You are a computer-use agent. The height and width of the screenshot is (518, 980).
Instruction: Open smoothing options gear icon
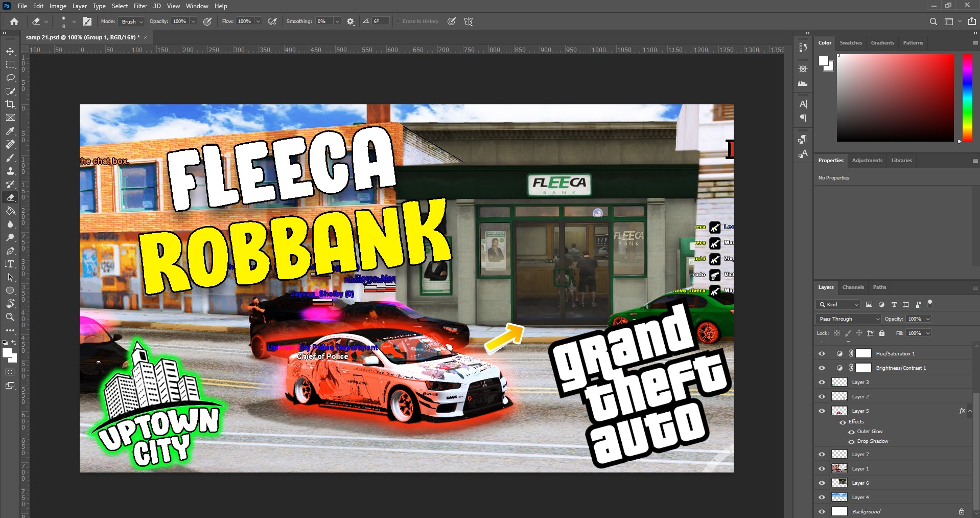point(351,21)
